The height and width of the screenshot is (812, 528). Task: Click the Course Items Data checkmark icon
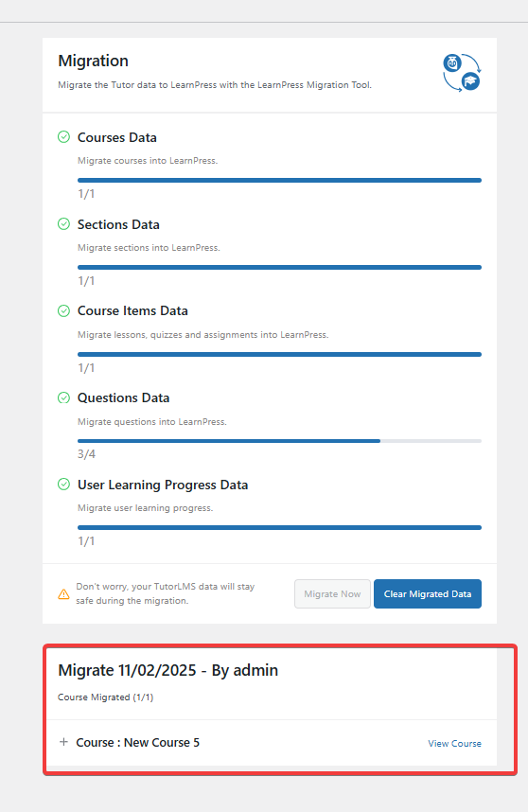click(63, 310)
